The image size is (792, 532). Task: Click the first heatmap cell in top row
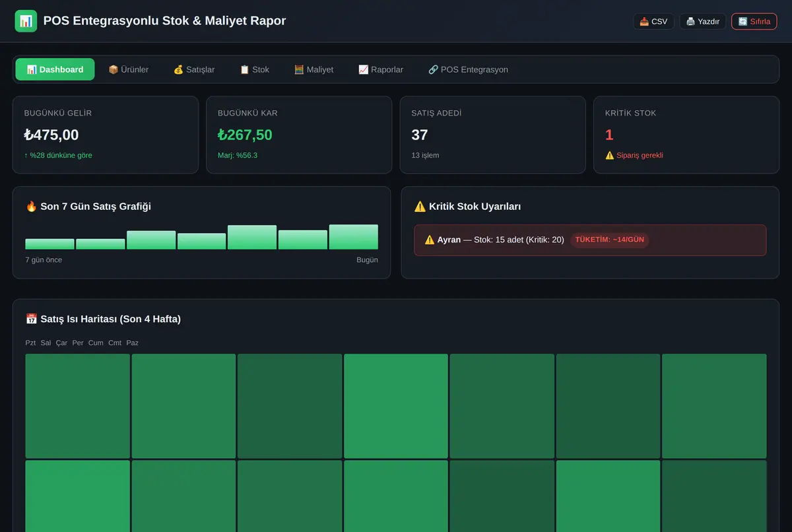78,406
